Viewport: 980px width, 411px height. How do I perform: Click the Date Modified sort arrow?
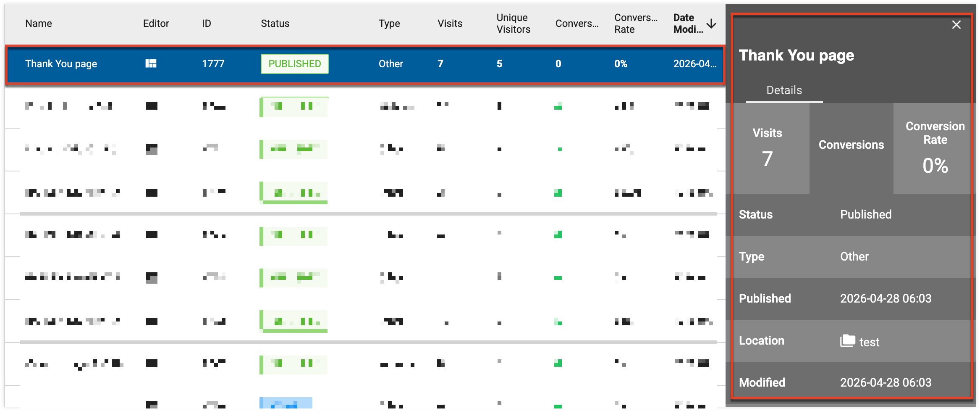[711, 24]
